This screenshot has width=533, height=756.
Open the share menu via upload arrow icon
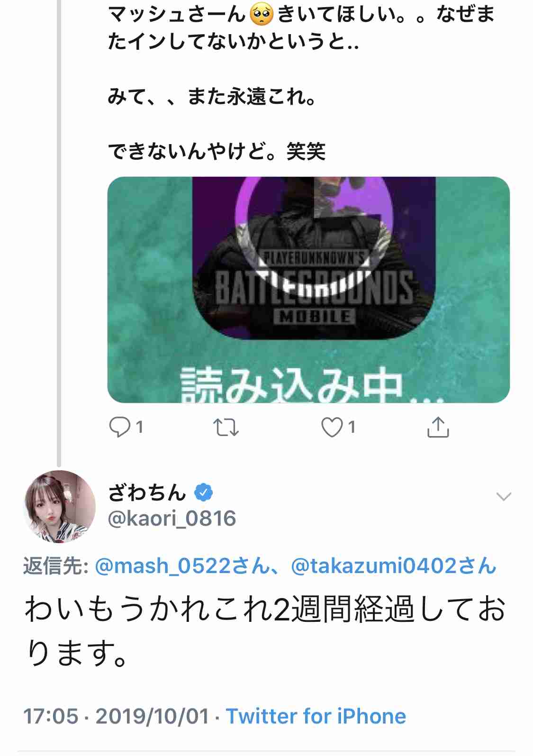pos(438,427)
